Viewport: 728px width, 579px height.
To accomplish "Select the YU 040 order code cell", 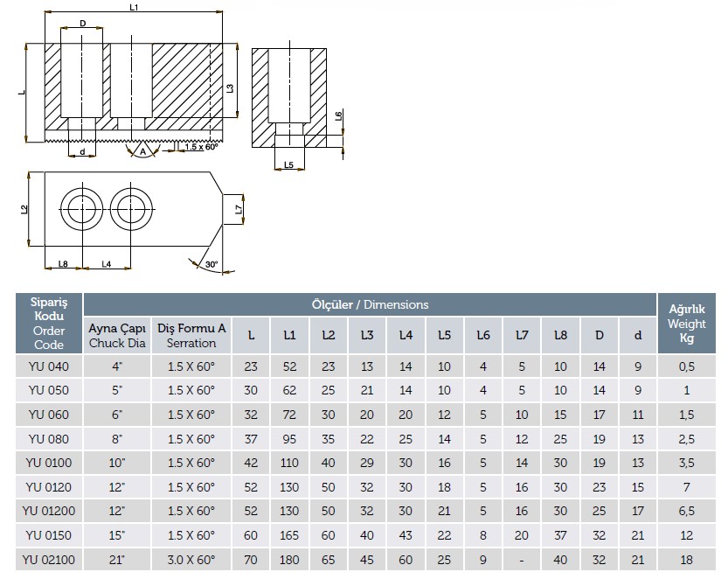I will [49, 366].
